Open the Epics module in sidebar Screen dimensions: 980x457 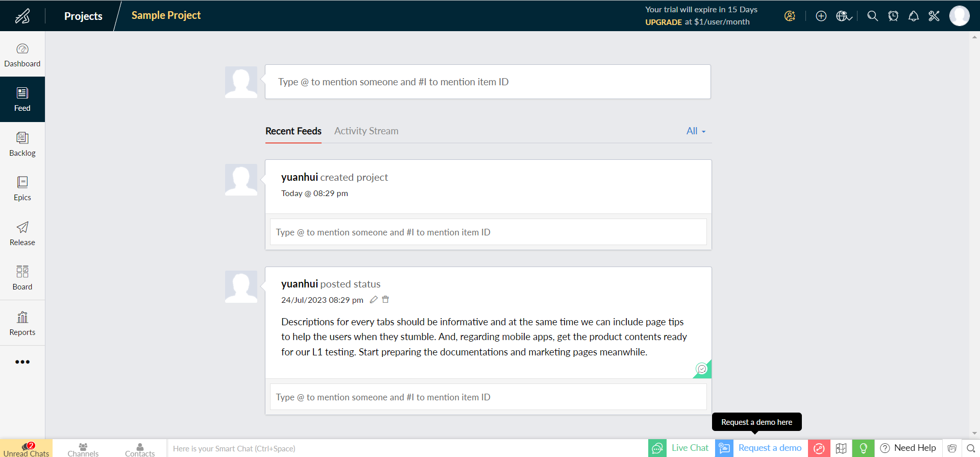tap(22, 188)
